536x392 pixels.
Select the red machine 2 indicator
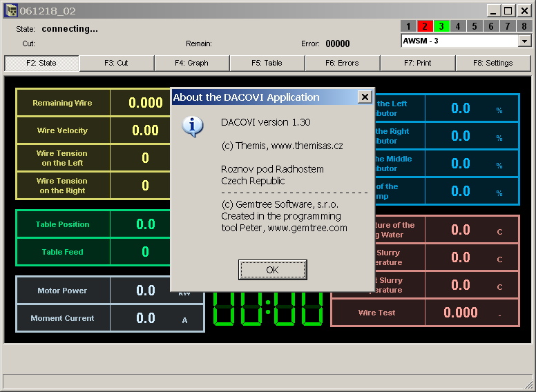[x=425, y=26]
